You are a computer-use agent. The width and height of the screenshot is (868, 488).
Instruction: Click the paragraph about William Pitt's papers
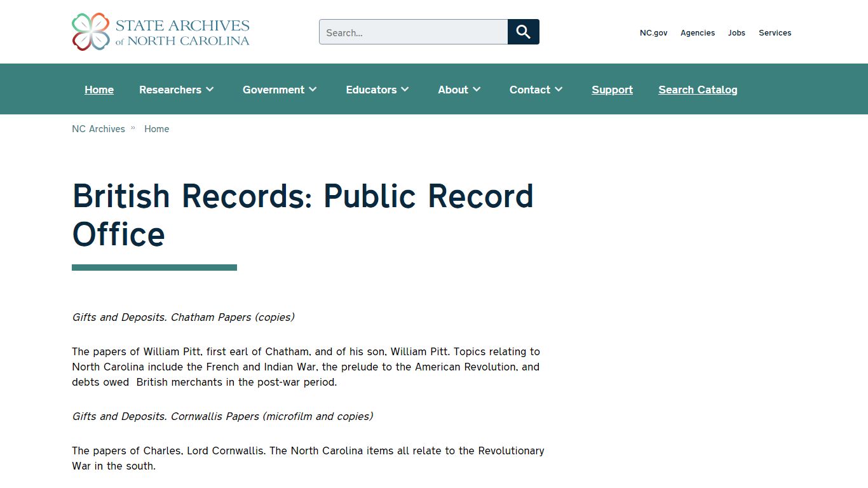[306, 367]
